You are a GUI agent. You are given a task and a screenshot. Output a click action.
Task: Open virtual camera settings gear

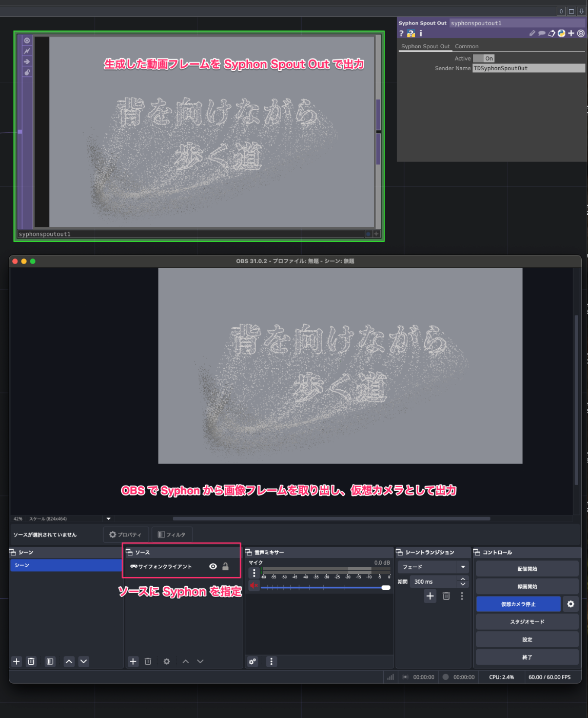tap(571, 604)
